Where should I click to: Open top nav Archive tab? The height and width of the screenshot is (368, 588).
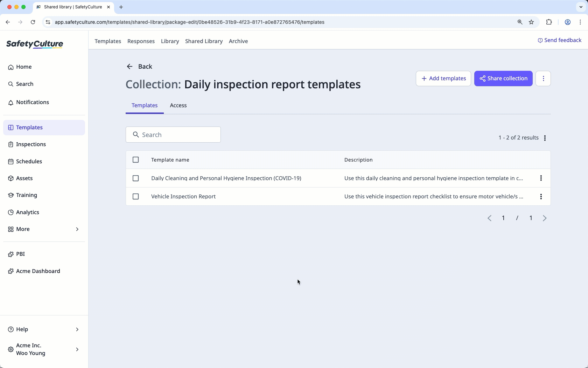238,41
